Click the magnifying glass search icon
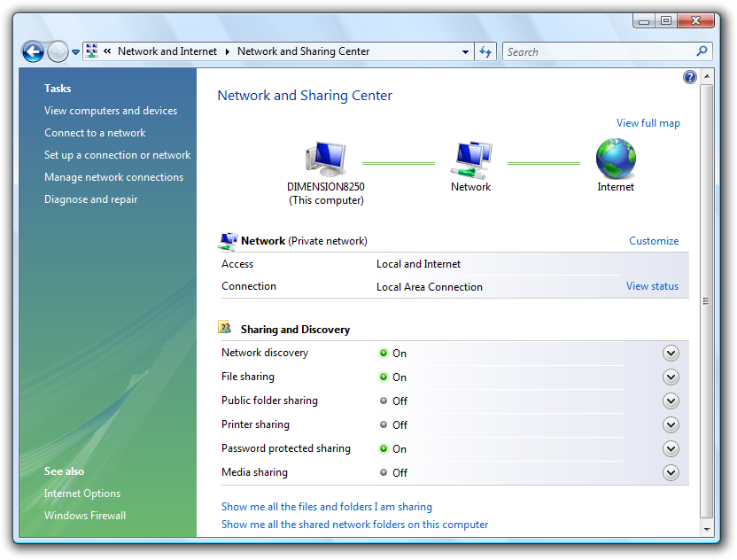The image size is (737, 560). point(702,51)
